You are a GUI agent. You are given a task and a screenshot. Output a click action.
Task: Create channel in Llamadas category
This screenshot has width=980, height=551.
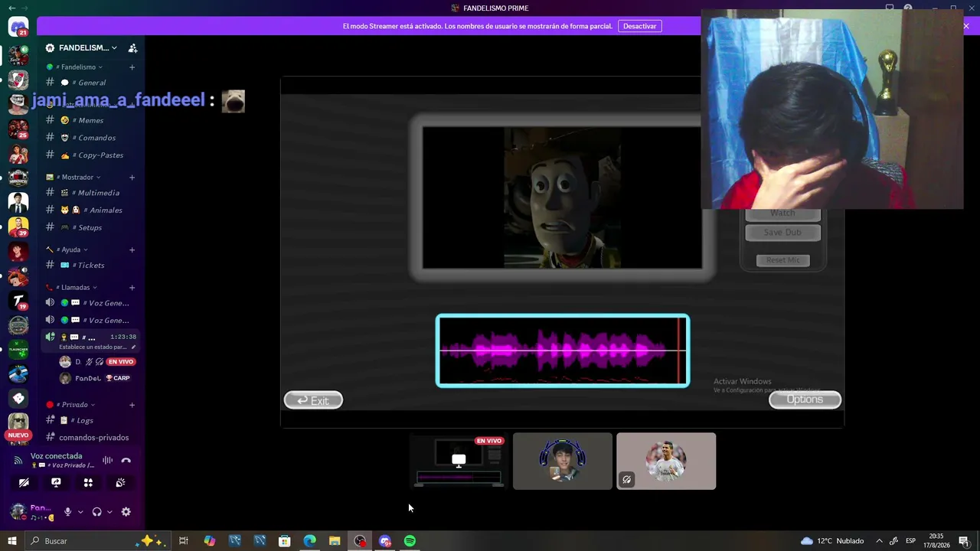(x=132, y=288)
